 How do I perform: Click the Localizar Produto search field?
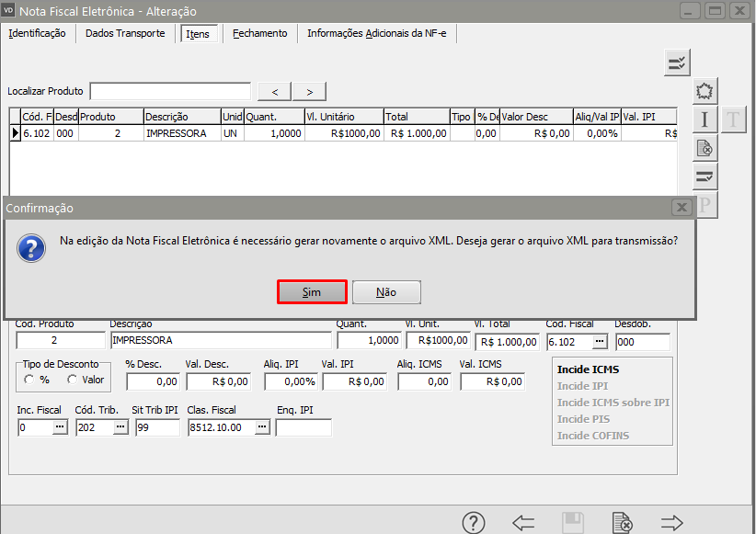(170, 91)
